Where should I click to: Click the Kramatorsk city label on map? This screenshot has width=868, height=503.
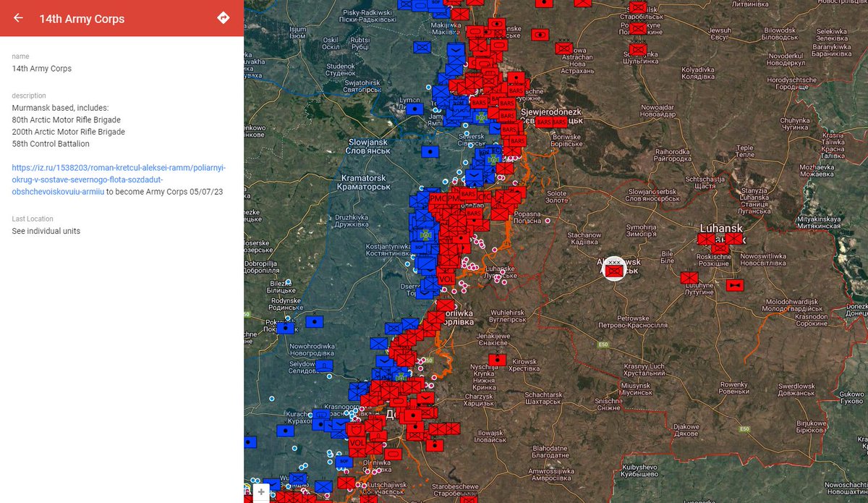364,182
